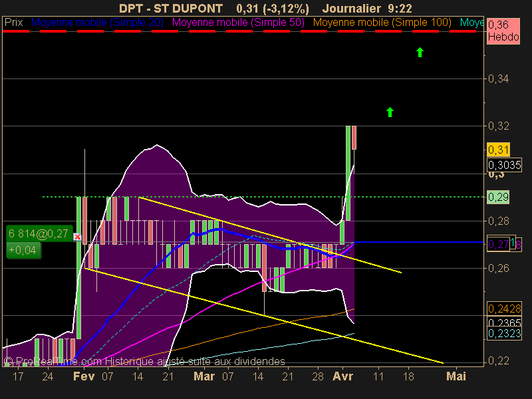Click the +0,04 gain label

click(x=24, y=251)
